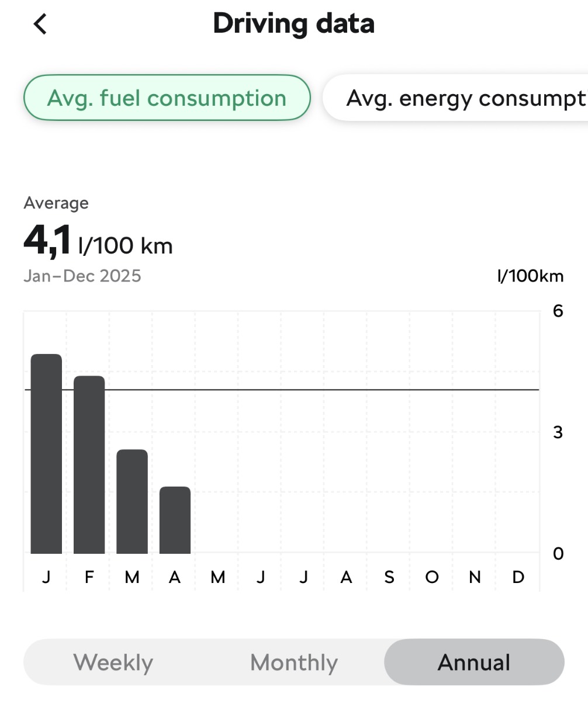Select the Avg. fuel consumption chip
The width and height of the screenshot is (588, 701).
pos(167,98)
